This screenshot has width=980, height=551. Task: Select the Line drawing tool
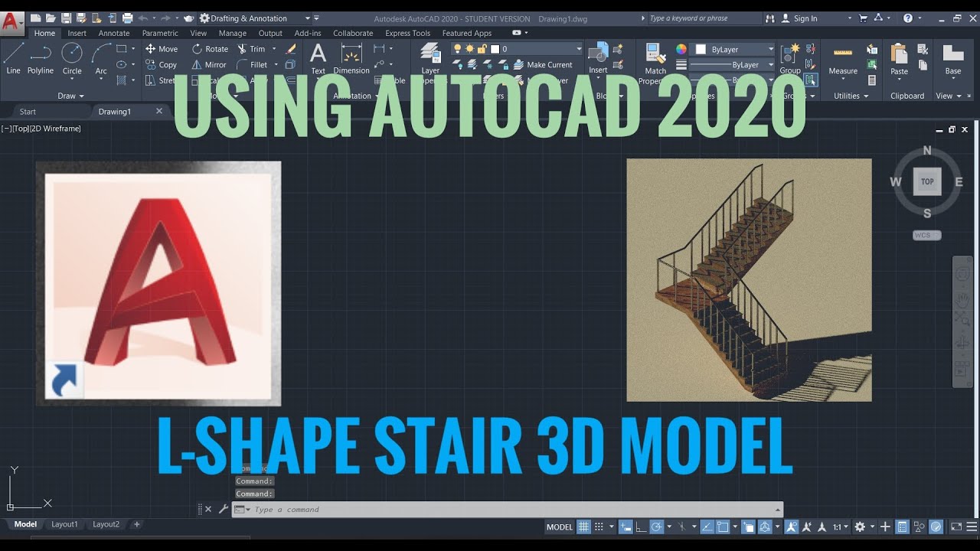pyautogui.click(x=13, y=58)
